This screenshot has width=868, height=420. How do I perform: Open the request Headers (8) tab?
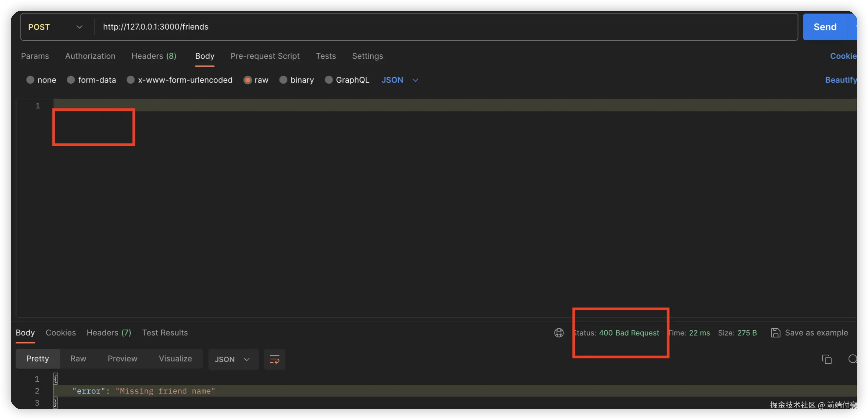[154, 56]
